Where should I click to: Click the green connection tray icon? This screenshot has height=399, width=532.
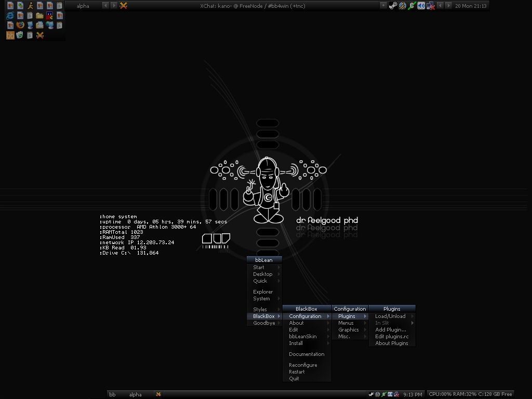(411, 6)
